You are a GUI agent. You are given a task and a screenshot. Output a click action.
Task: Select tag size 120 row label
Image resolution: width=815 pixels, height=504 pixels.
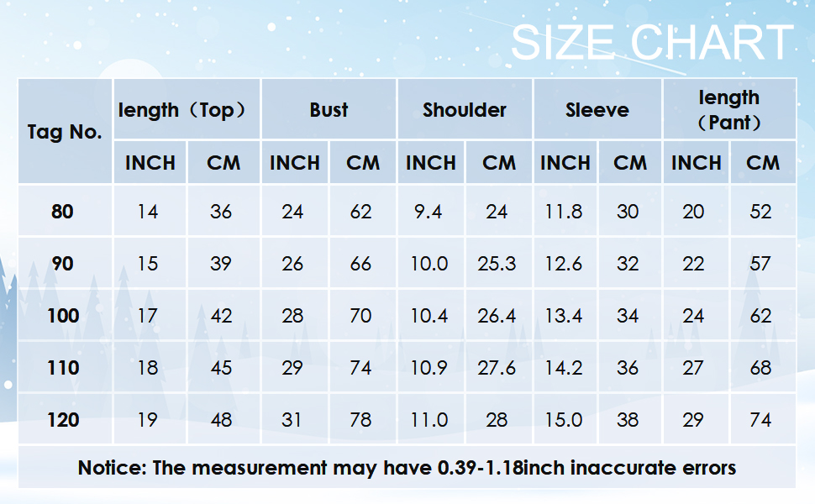click(x=64, y=420)
